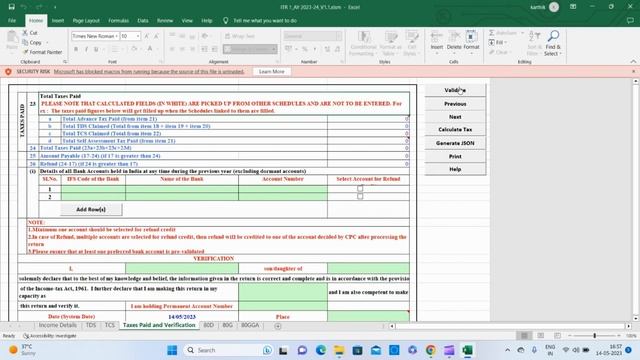640x360 pixels.
Task: Click the Fill Color bucket icon
Action: (x=133, y=49)
